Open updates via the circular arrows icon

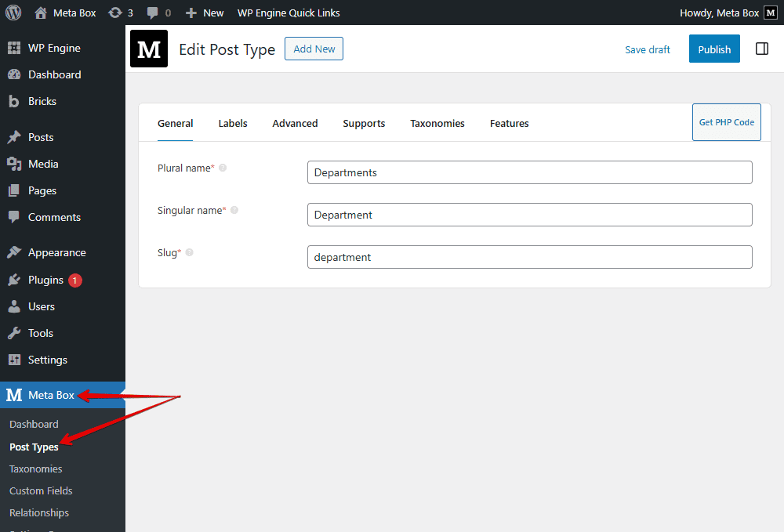pos(118,13)
